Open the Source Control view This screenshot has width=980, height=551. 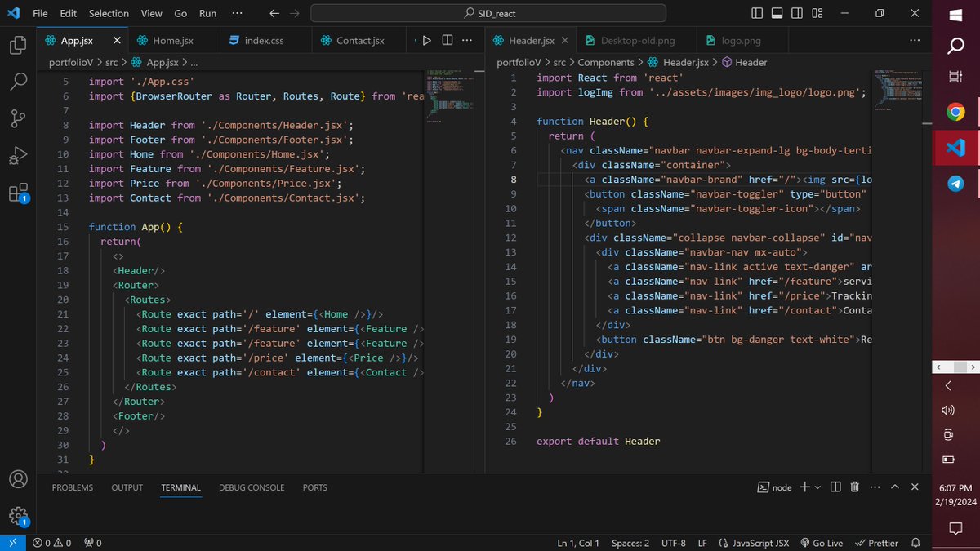[18, 118]
